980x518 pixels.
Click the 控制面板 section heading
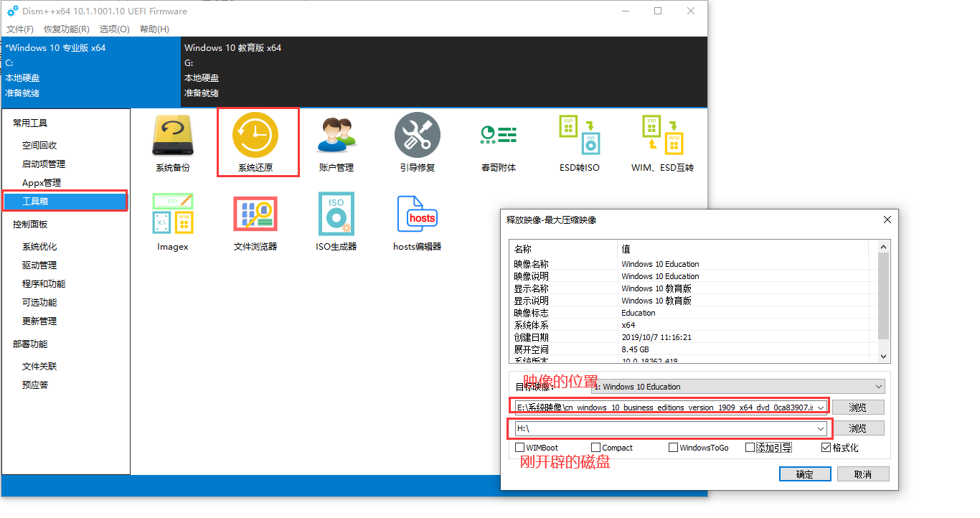[x=30, y=225]
